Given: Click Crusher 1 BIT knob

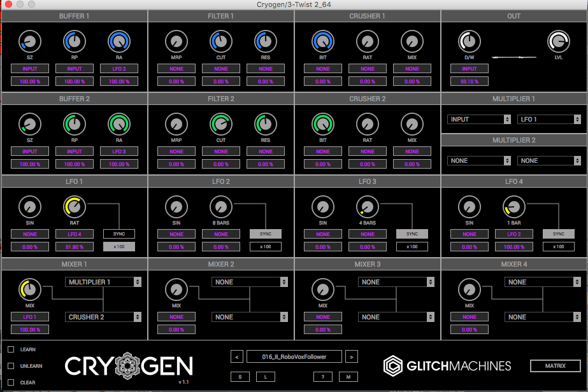Looking at the screenshot, I should pos(323,41).
